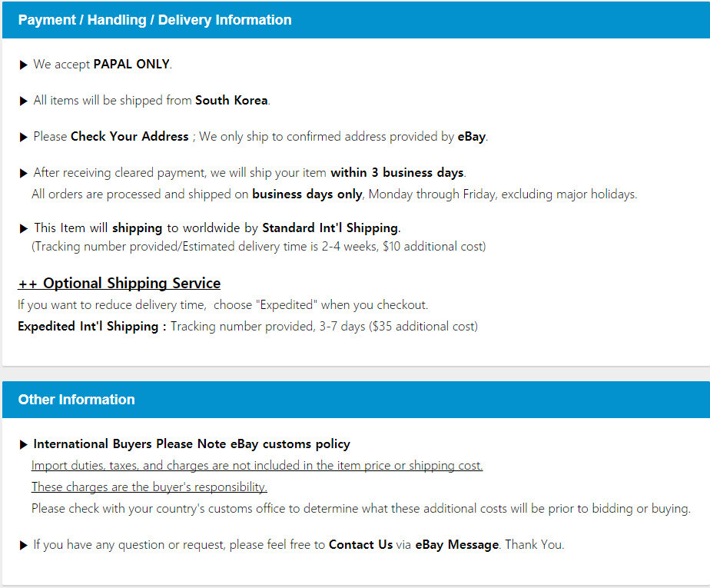Click the bold eBay Message text
The height and width of the screenshot is (588, 710).
pos(457,545)
